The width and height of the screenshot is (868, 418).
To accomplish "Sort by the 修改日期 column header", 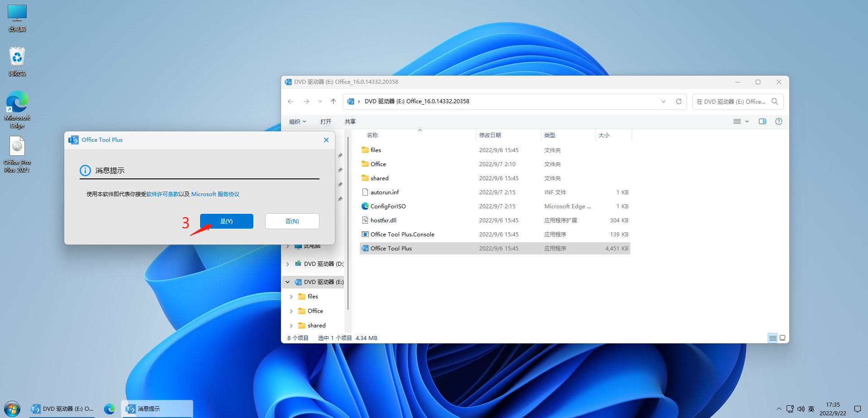I will [x=490, y=135].
